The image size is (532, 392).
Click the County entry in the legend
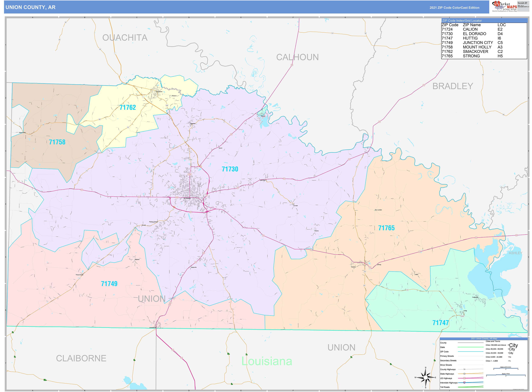[443, 343]
